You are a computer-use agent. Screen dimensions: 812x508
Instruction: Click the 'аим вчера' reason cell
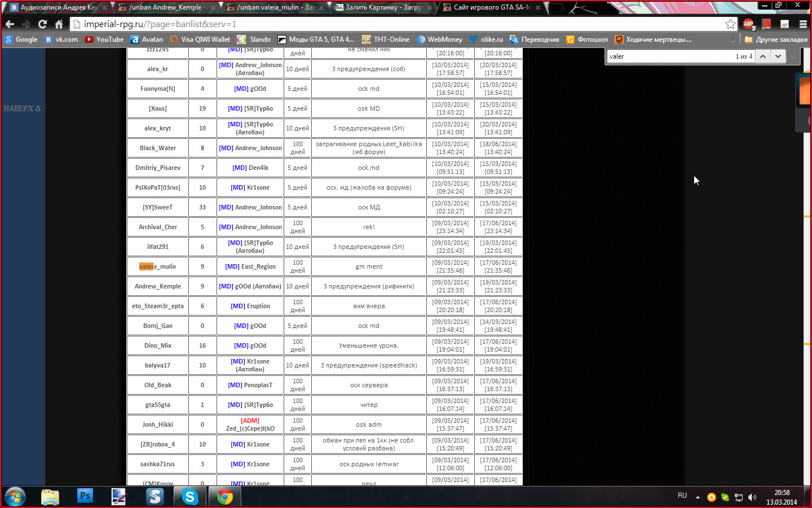369,306
